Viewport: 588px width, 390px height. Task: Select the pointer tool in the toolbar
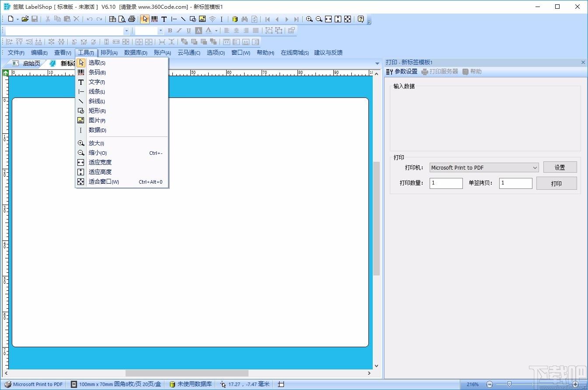coord(145,19)
